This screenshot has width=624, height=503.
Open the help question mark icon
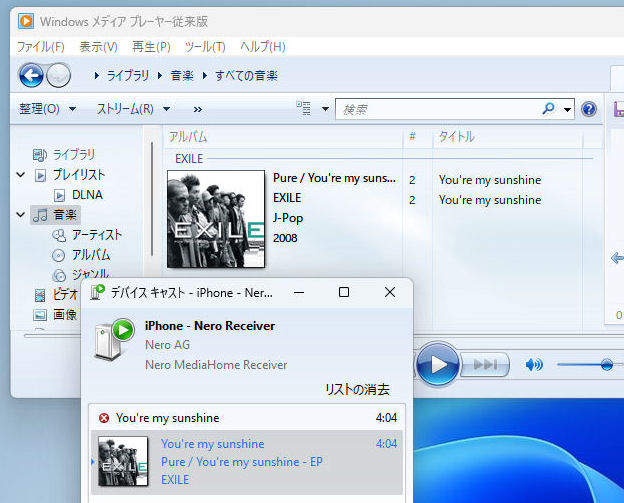pyautogui.click(x=589, y=109)
